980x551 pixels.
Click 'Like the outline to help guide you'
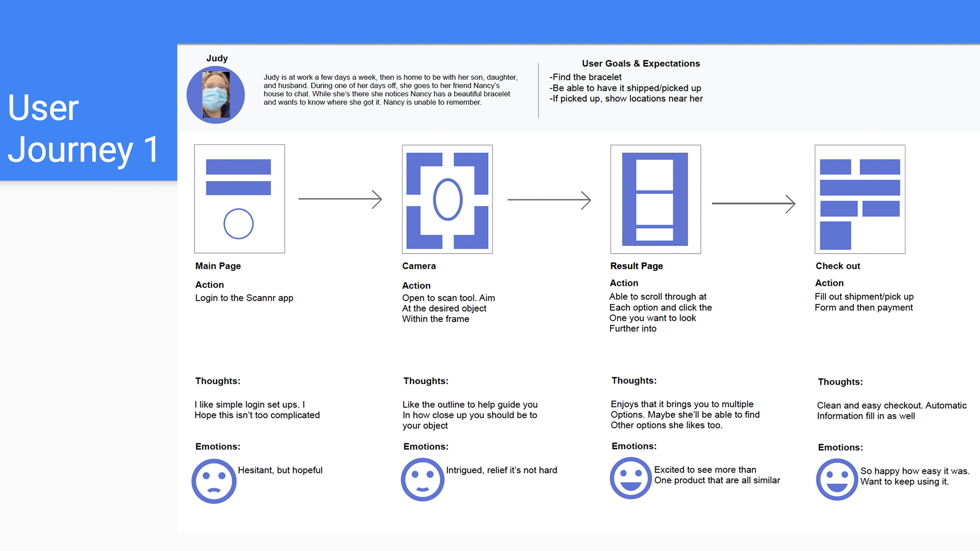pyautogui.click(x=470, y=405)
